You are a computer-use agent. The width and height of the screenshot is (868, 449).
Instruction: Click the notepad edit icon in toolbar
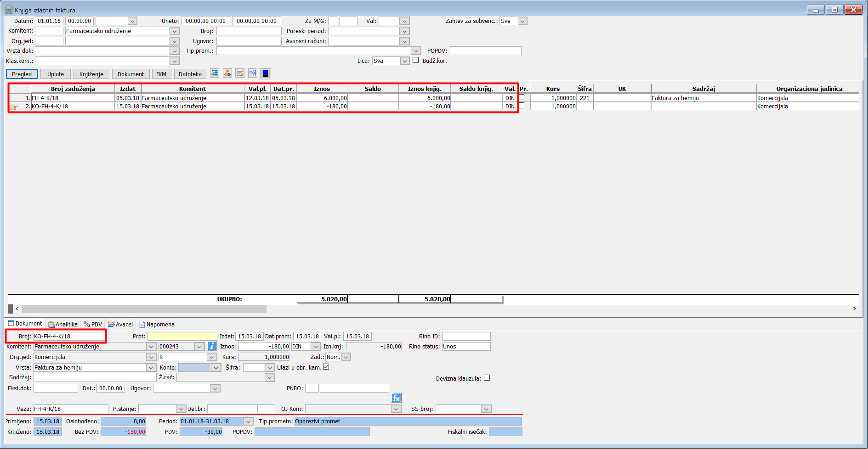(x=240, y=73)
